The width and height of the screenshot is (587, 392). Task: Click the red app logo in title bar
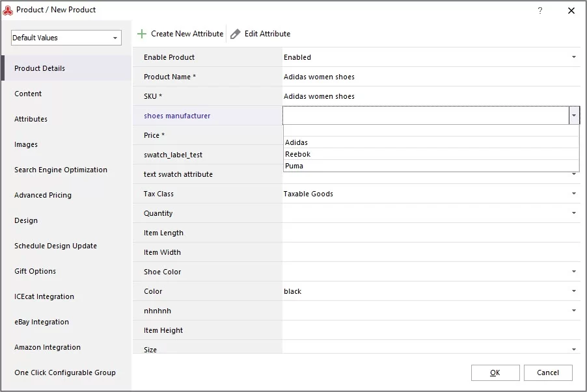pos(8,10)
